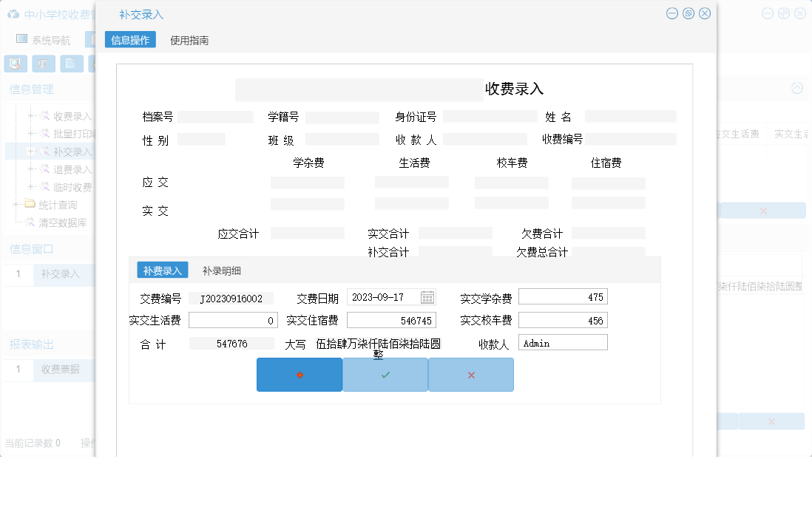Click the red X cancel button
This screenshot has width=812, height=521.
(470, 375)
